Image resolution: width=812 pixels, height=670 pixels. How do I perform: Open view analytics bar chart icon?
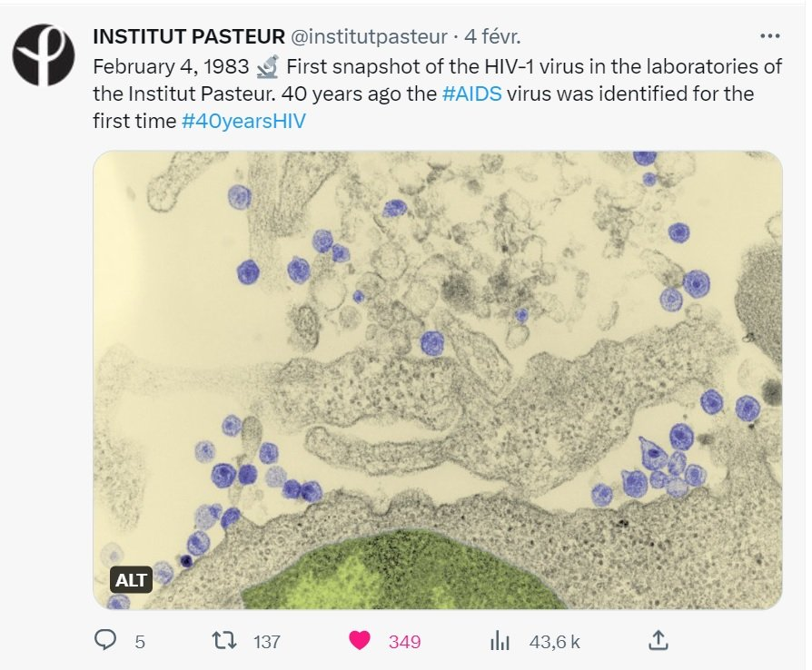[x=500, y=641]
